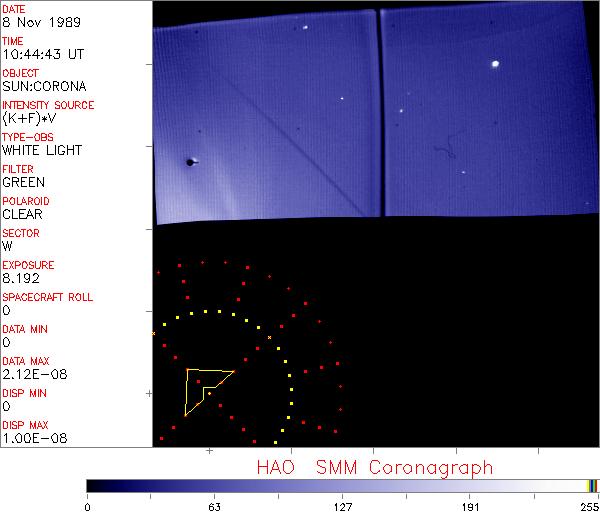
Task: Click the multicolored stripe ending the color bar
Action: pyautogui.click(x=592, y=485)
